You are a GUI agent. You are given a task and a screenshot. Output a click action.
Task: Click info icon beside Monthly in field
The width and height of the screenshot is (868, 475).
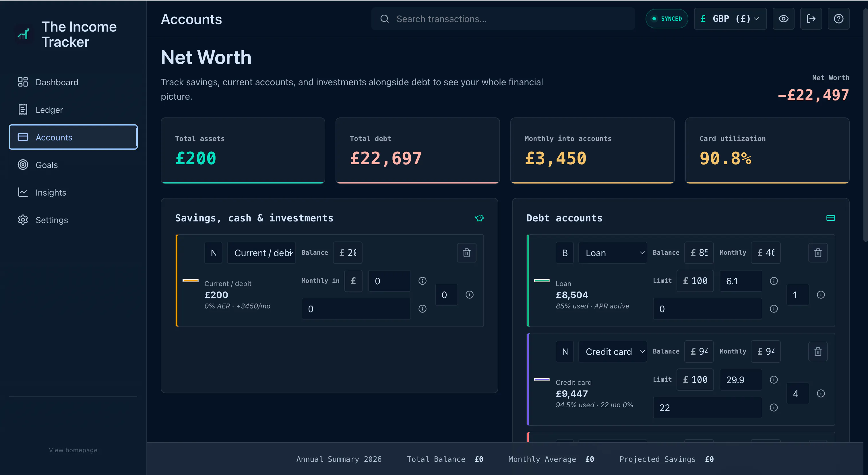[423, 281]
